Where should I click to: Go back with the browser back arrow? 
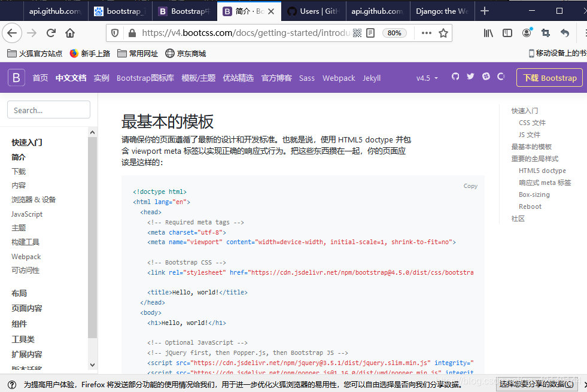(x=12, y=33)
